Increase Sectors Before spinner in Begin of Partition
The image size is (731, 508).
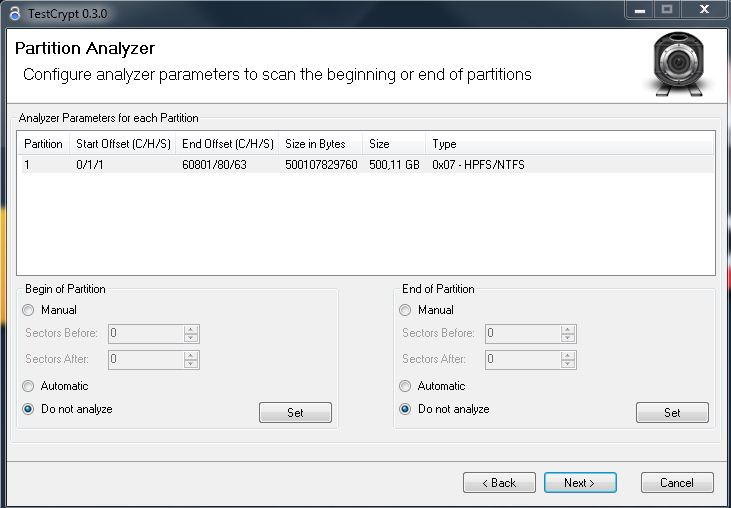click(x=191, y=330)
